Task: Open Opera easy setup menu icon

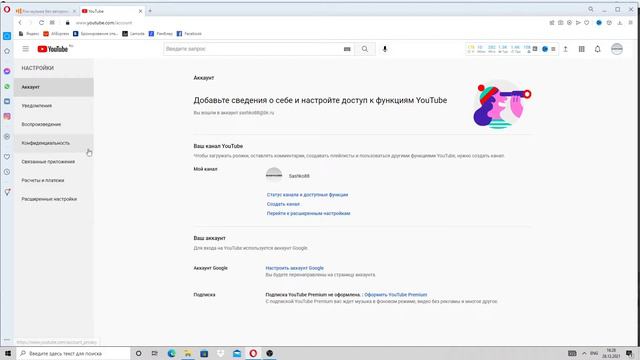Action: coord(631,23)
